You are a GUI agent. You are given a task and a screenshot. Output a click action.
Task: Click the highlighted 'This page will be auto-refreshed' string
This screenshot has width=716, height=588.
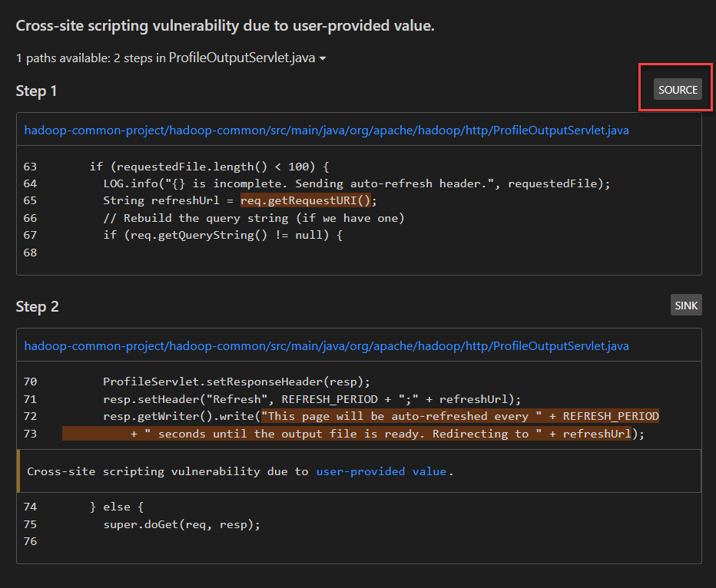point(460,416)
